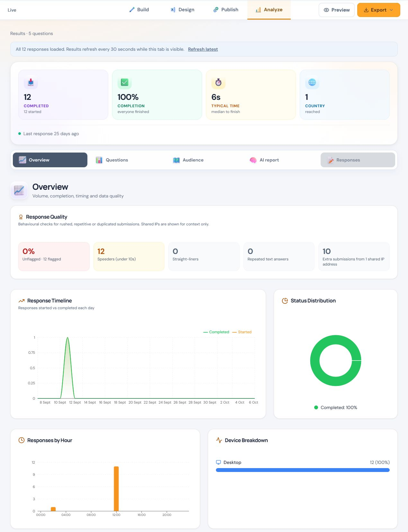Click the green checkmark Completion icon
The width and height of the screenshot is (408, 532).
click(125, 83)
